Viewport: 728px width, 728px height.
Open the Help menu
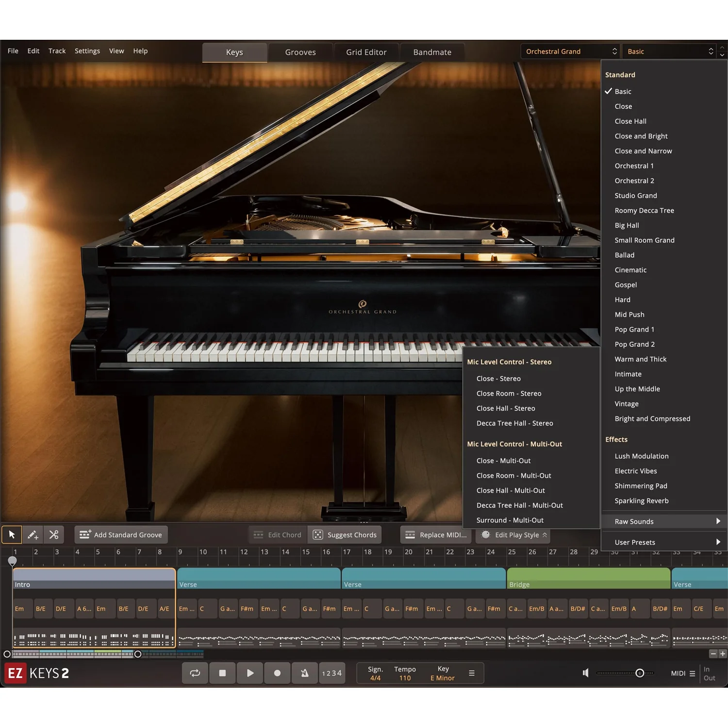(x=140, y=51)
